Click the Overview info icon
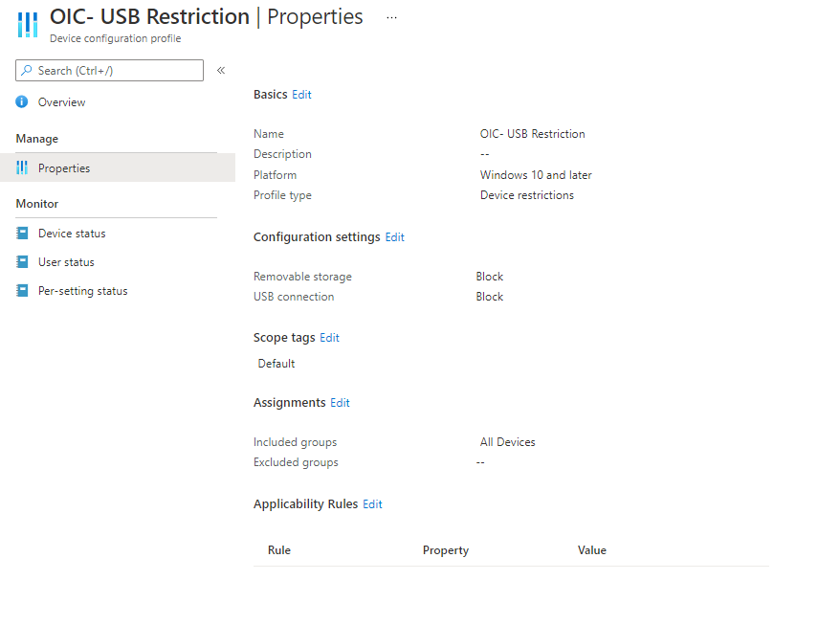840x625 pixels. click(21, 101)
